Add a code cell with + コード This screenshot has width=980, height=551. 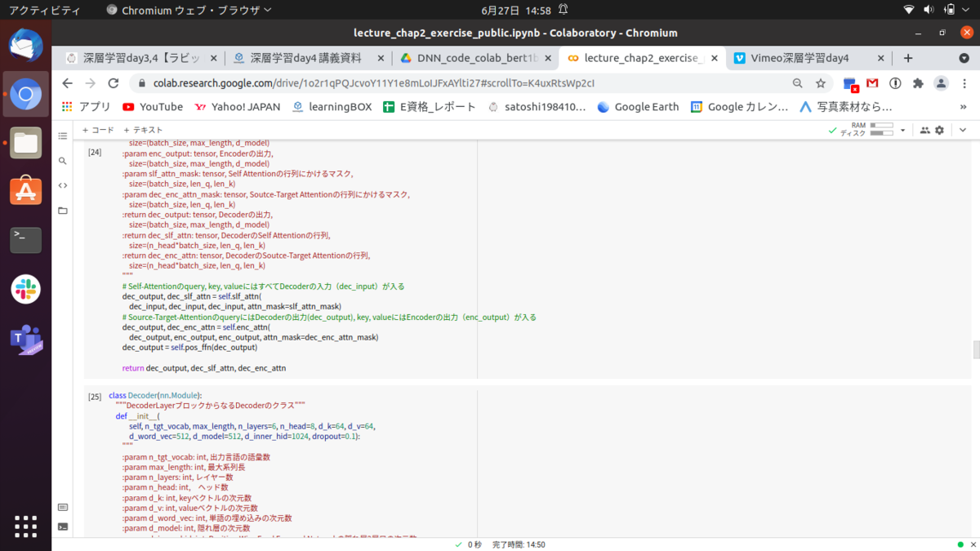[x=99, y=130]
